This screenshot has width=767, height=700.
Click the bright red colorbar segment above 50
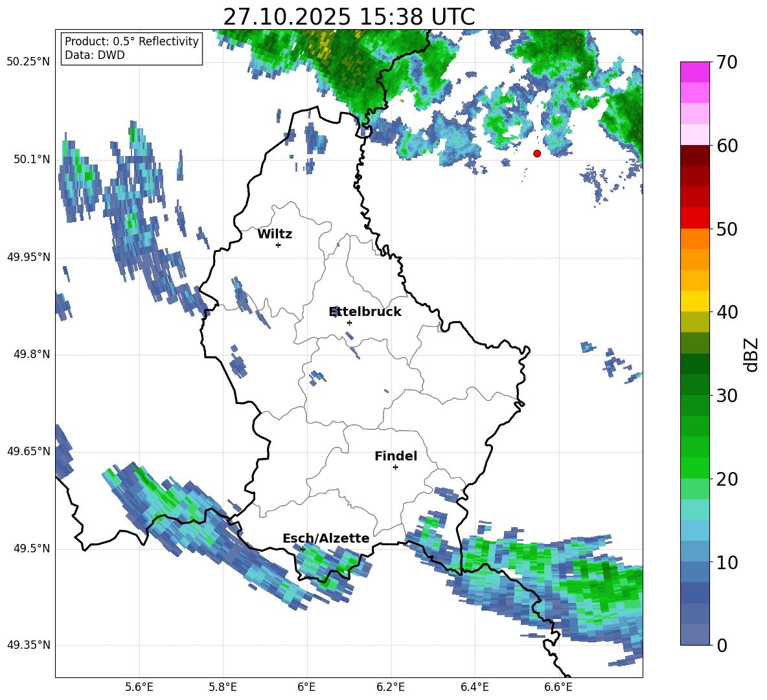pos(694,218)
